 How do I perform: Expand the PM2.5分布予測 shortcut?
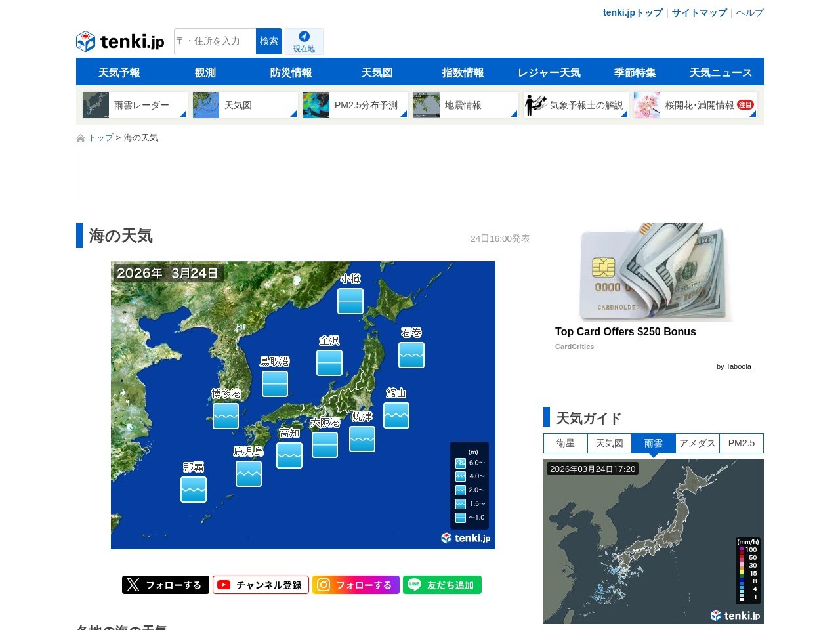355,105
